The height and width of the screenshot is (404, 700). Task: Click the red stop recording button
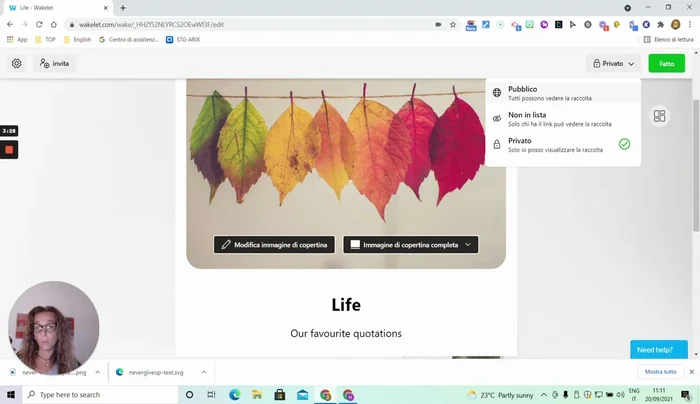tap(9, 150)
